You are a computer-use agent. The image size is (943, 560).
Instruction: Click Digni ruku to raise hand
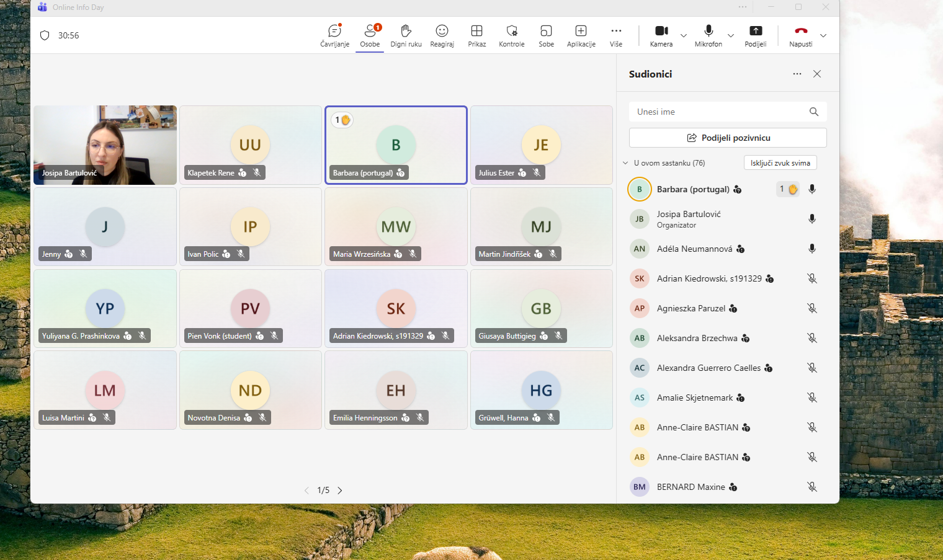(x=406, y=35)
